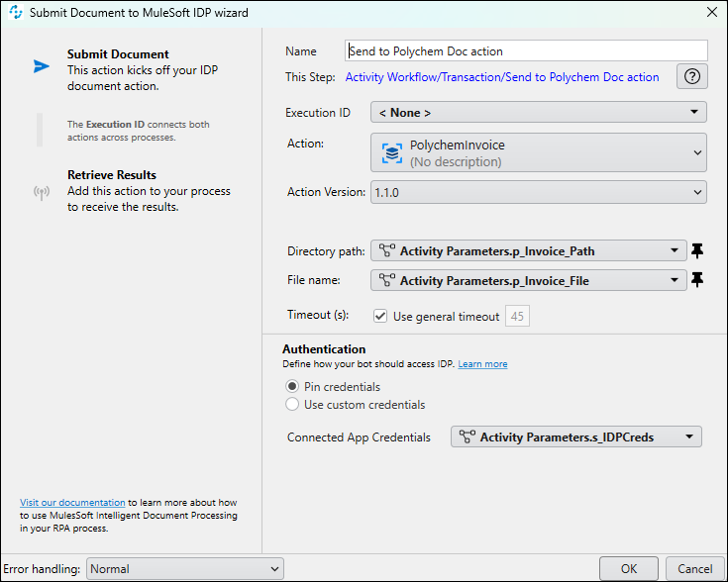Expand the Directory path variable dropdown
The width and height of the screenshot is (728, 582).
pos(675,250)
